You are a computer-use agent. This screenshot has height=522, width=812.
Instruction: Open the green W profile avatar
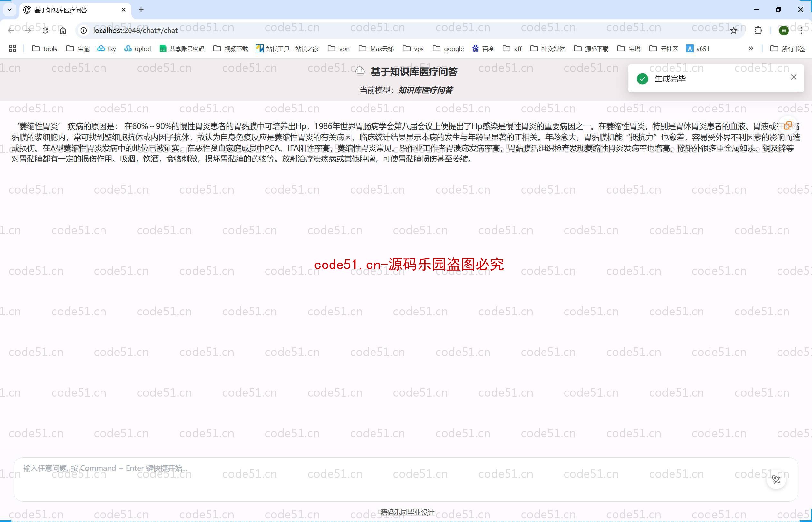tap(784, 31)
